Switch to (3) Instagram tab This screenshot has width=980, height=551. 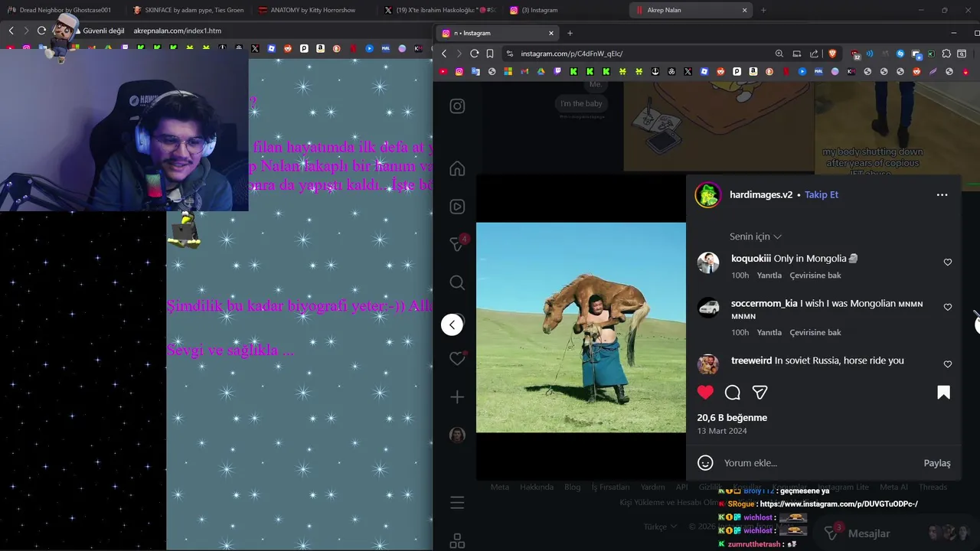567,10
